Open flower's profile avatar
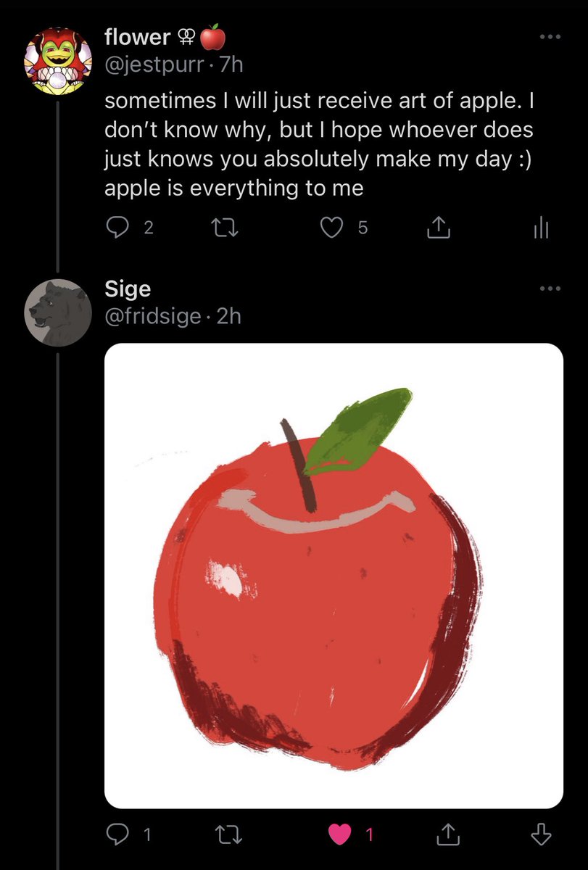The height and width of the screenshot is (870, 588). (59, 59)
